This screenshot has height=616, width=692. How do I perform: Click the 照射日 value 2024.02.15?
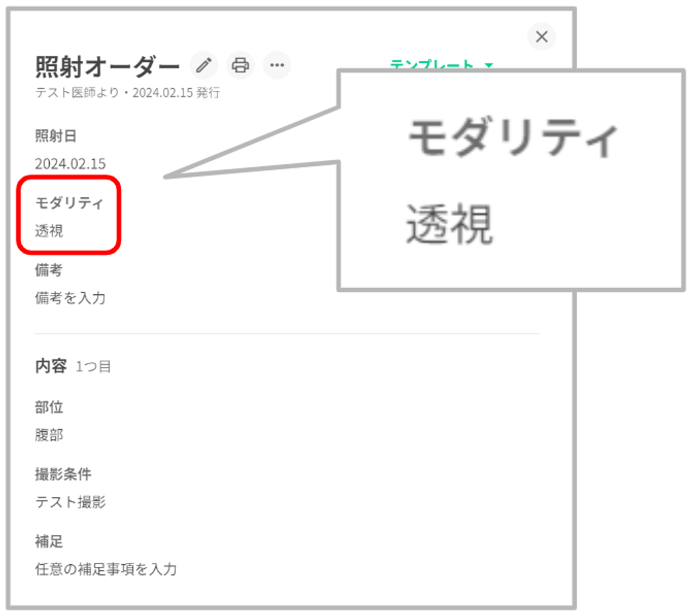[x=70, y=164]
